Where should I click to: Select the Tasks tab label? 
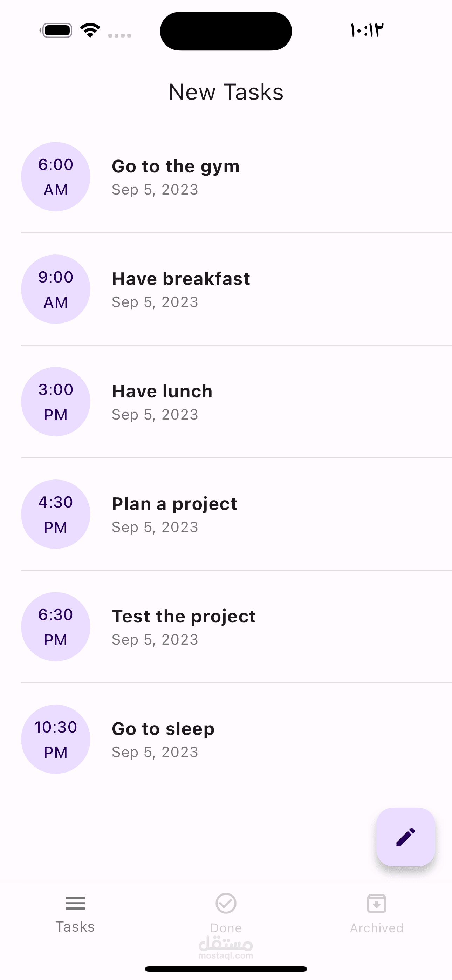pos(75,927)
